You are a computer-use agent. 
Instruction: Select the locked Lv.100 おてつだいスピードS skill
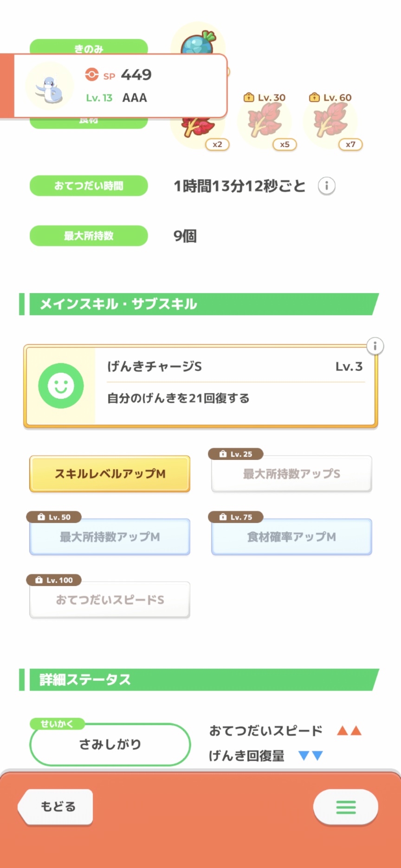click(x=110, y=600)
